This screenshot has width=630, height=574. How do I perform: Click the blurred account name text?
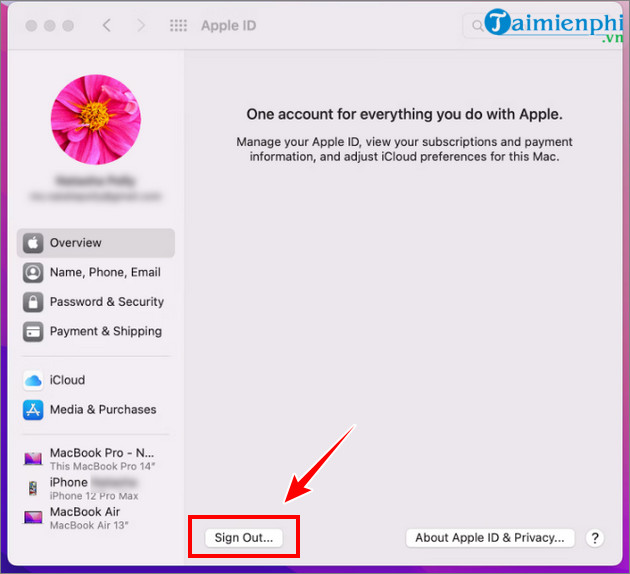(96, 181)
